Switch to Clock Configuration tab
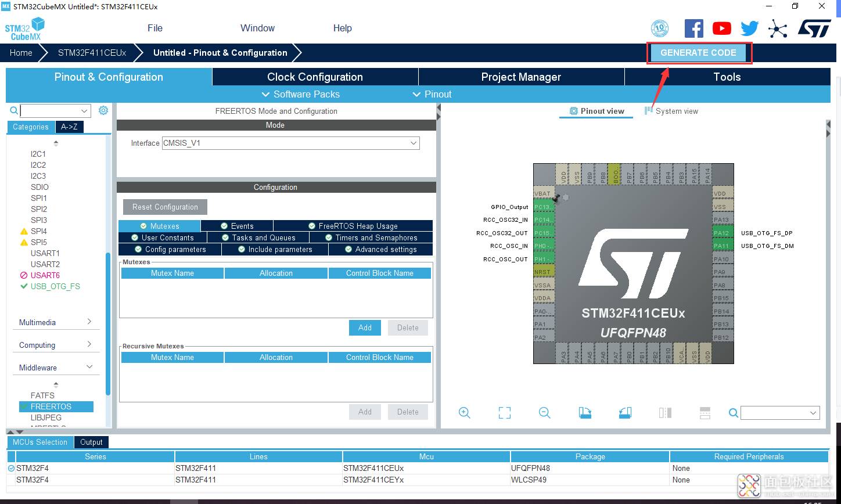 click(315, 77)
